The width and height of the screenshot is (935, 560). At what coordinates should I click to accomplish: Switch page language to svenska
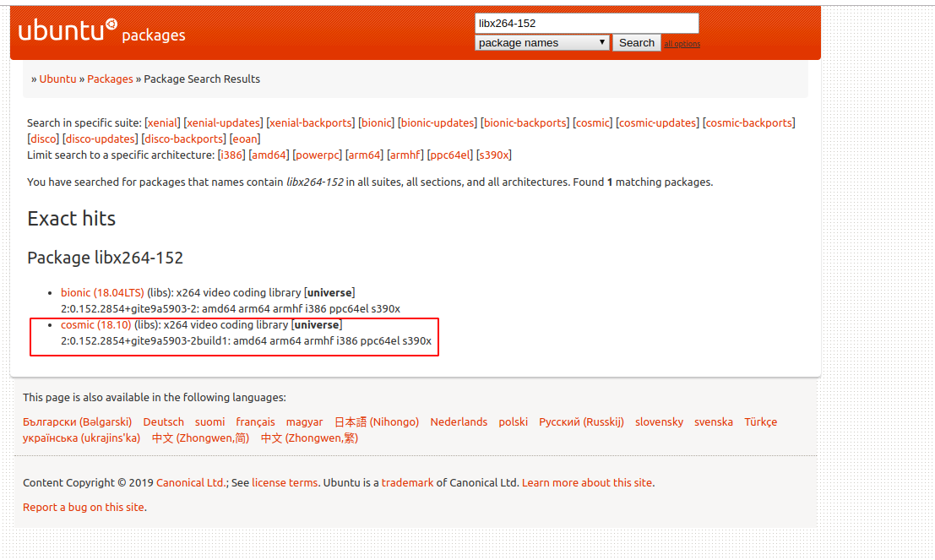click(713, 422)
